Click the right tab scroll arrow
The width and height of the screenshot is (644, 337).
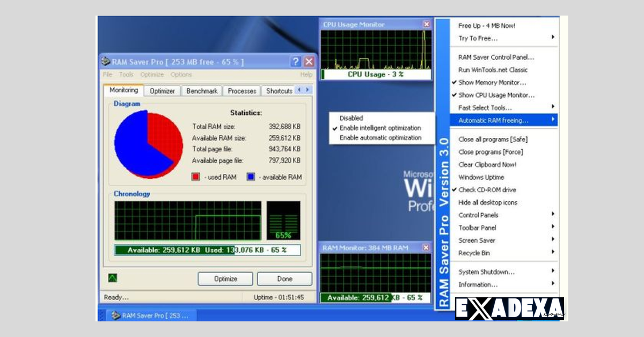pos(306,90)
